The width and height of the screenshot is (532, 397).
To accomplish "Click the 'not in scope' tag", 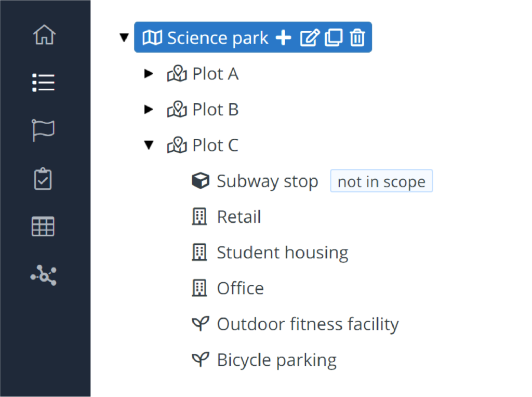I will tap(381, 181).
